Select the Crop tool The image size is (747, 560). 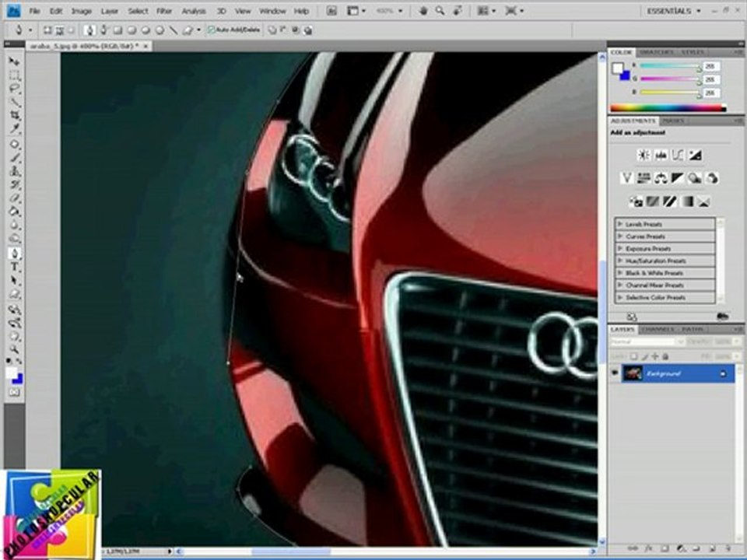pyautogui.click(x=15, y=116)
